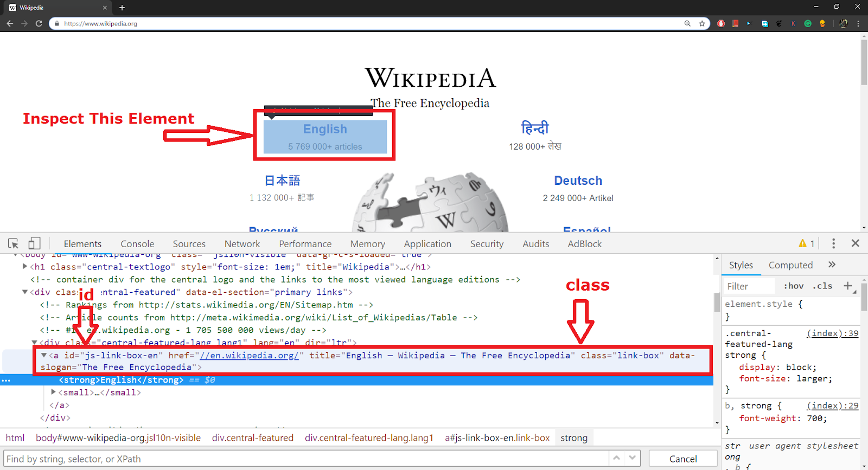Click the red Opera-style extension icon
Image resolution: width=868 pixels, height=470 pixels.
click(x=721, y=23)
